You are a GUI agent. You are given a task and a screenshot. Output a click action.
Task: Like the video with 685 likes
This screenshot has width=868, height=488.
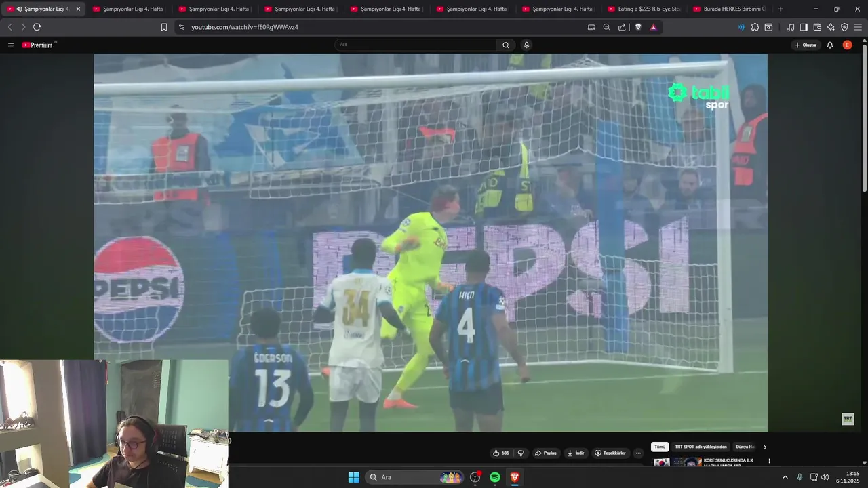point(501,453)
